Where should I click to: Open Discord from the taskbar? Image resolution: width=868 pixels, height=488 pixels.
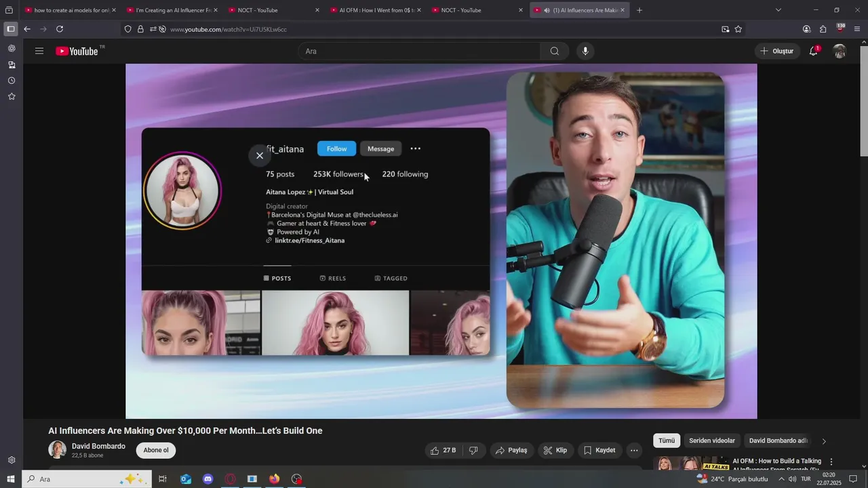coord(208,479)
